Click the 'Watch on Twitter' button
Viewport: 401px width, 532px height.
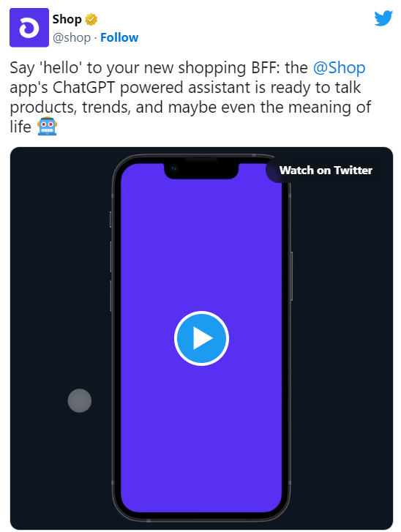(x=326, y=170)
